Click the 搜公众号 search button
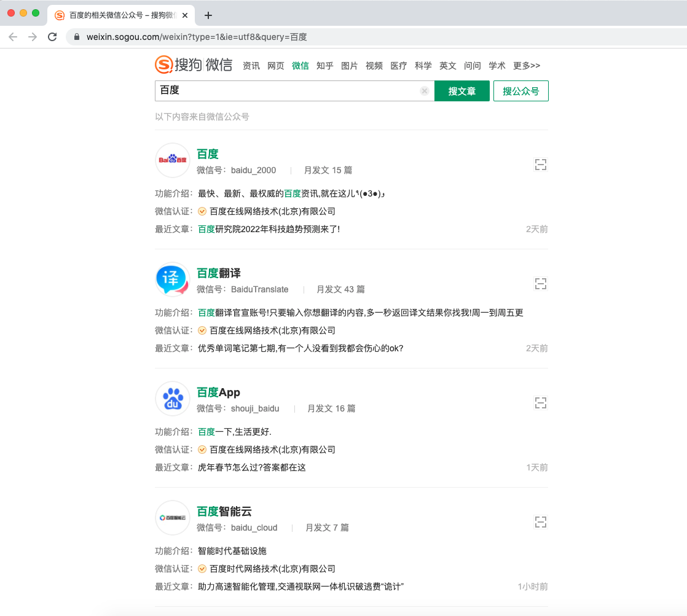The image size is (687, 616). [520, 90]
